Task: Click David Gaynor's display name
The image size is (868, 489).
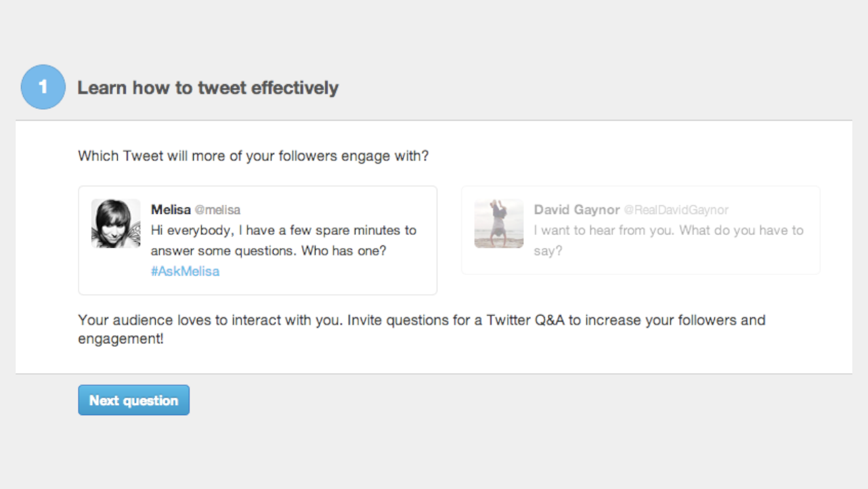Action: (577, 210)
